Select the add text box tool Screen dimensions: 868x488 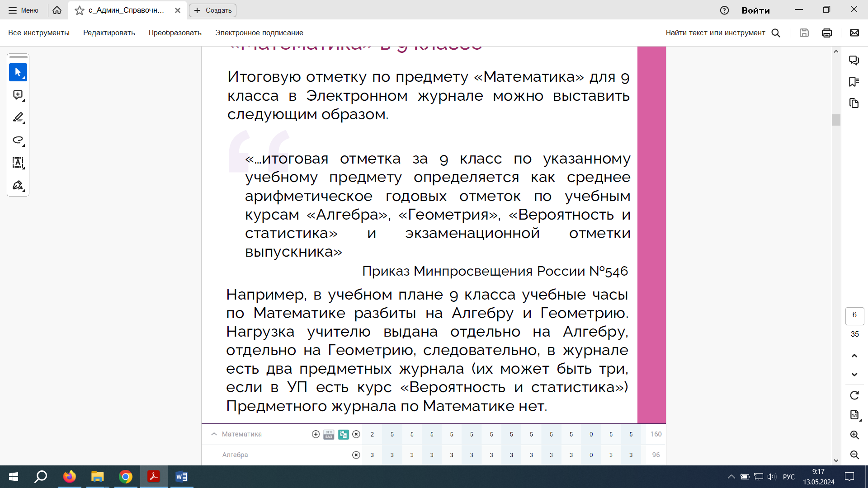(x=18, y=163)
